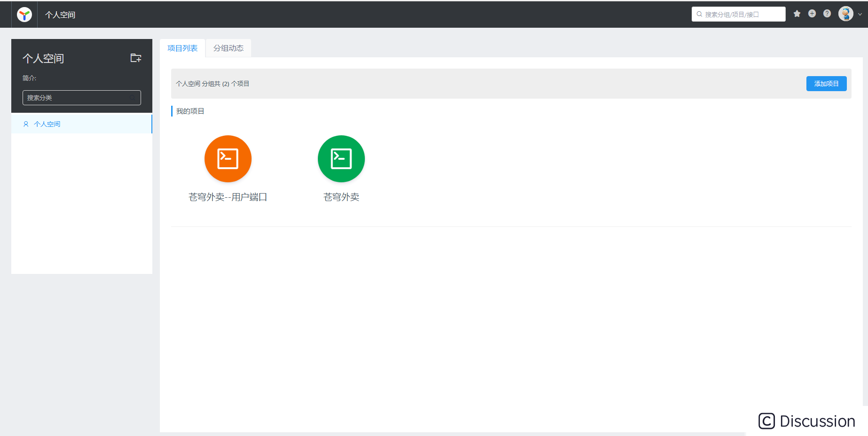Select 个人空间 in the sidebar group list
The image size is (868, 436).
coord(47,124)
